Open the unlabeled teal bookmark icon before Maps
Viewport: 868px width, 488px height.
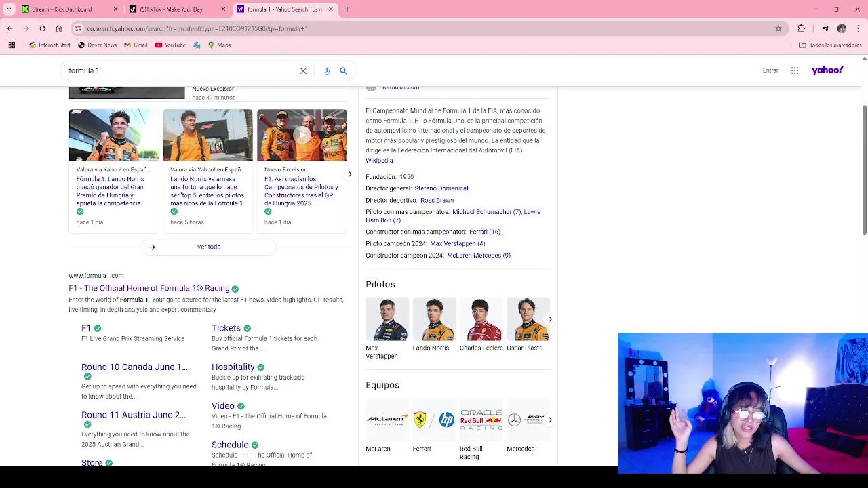[197, 45]
